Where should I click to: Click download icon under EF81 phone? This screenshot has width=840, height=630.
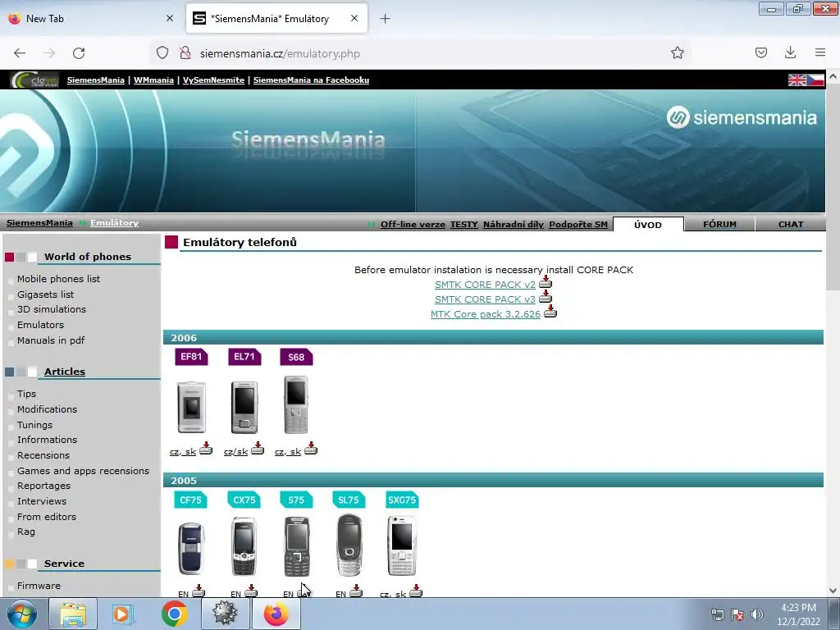206,449
